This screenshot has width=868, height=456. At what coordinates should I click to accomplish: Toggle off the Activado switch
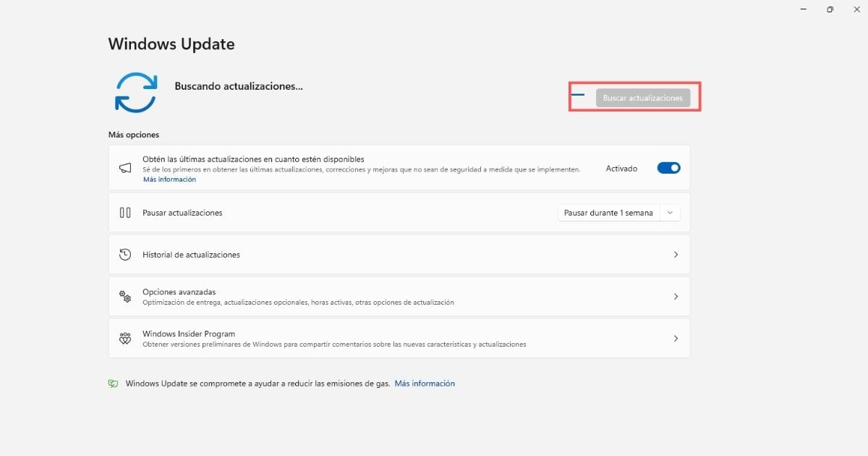(668, 168)
